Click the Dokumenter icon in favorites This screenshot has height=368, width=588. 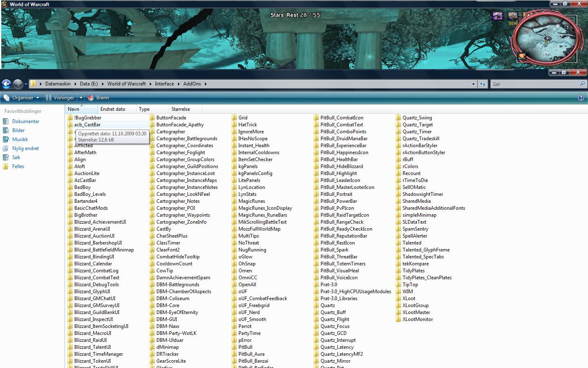click(5, 121)
